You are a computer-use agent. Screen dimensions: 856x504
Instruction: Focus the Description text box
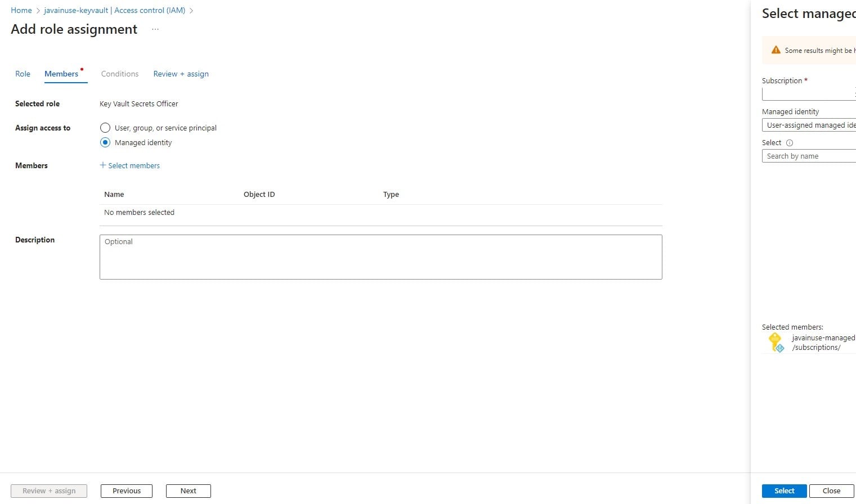(381, 257)
